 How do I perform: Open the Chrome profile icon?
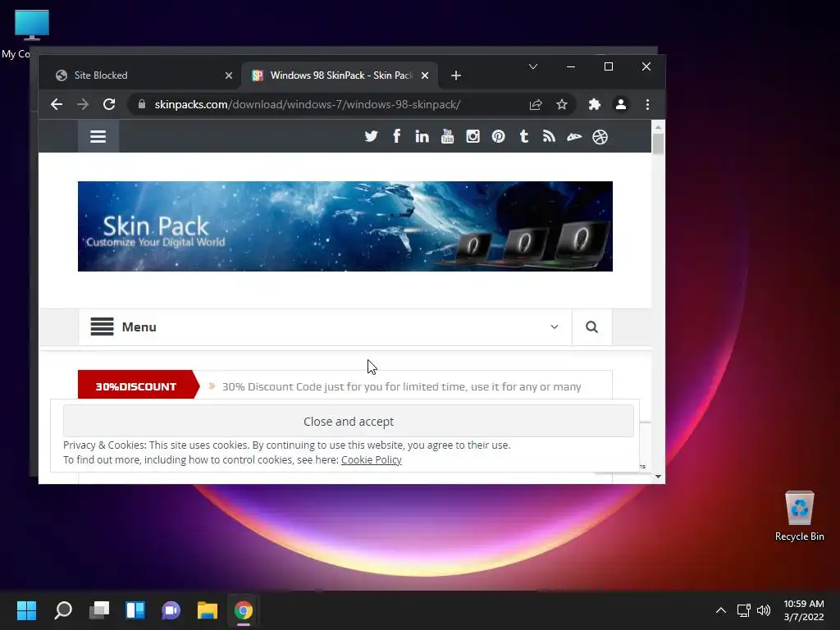coord(621,104)
